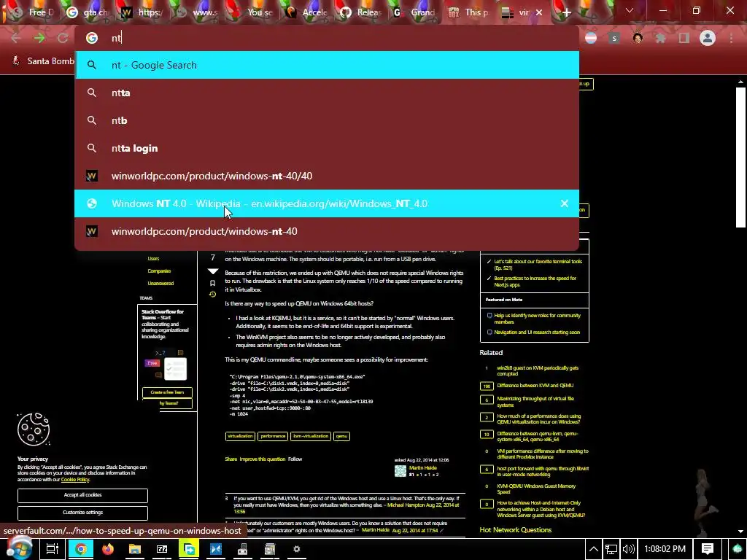Bookmark the question
Viewport: 747px width, 560px height.
point(212,283)
